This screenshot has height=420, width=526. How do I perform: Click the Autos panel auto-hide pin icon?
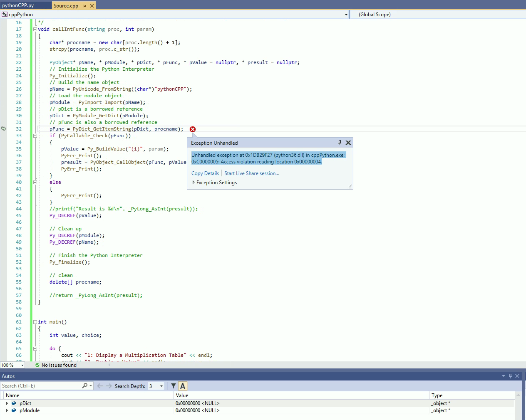pyautogui.click(x=510, y=376)
